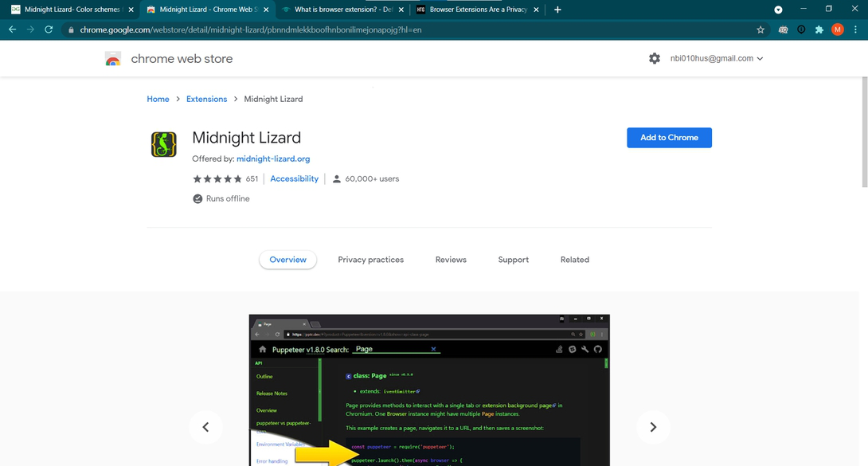The width and height of the screenshot is (868, 466).
Task: Open the SQ extension icon
Action: coord(783,30)
